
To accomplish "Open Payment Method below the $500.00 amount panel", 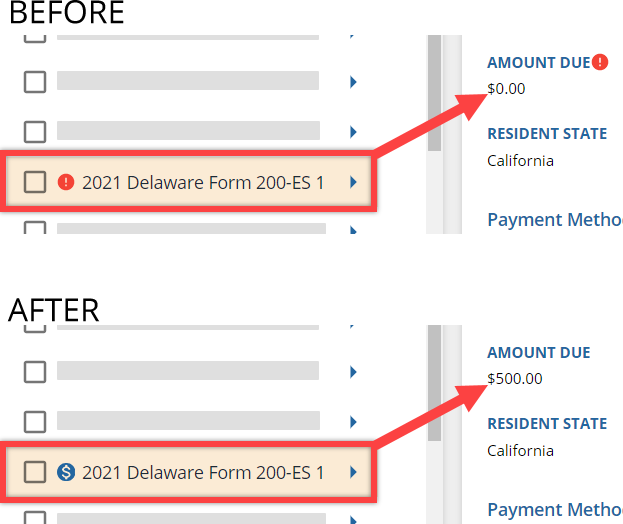I will click(553, 510).
